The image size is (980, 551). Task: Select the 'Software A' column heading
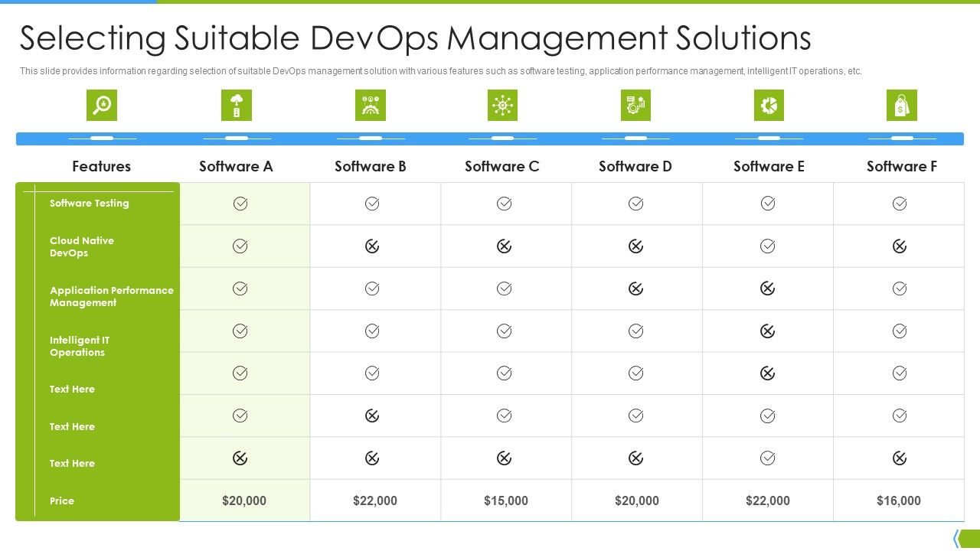tap(236, 166)
